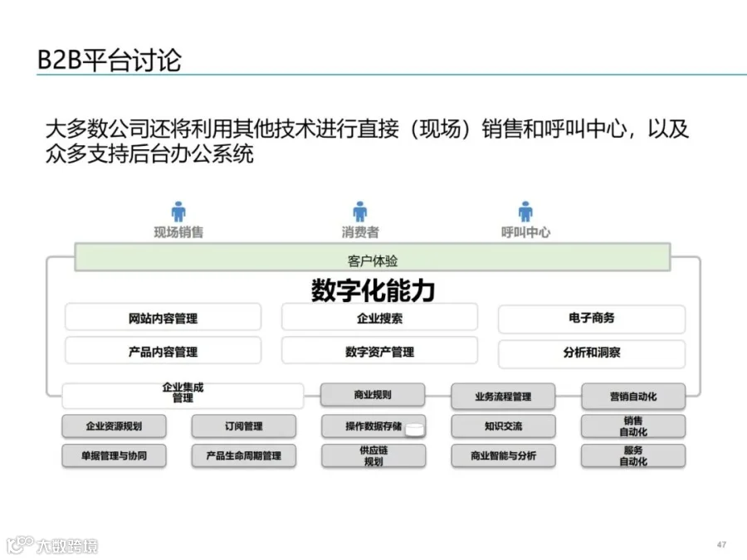This screenshot has height=560, width=747.
Task: Click the 服务自动化 gray box
Action: 633,455
